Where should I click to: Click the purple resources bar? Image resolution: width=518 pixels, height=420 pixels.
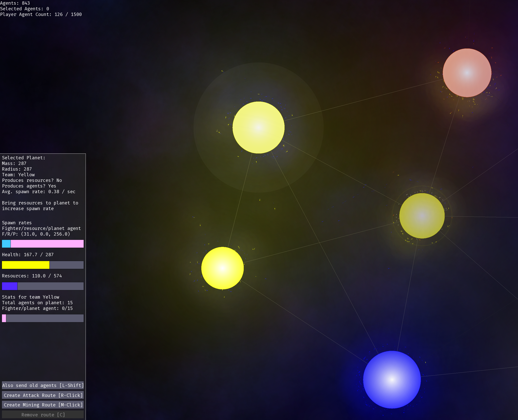[10, 286]
